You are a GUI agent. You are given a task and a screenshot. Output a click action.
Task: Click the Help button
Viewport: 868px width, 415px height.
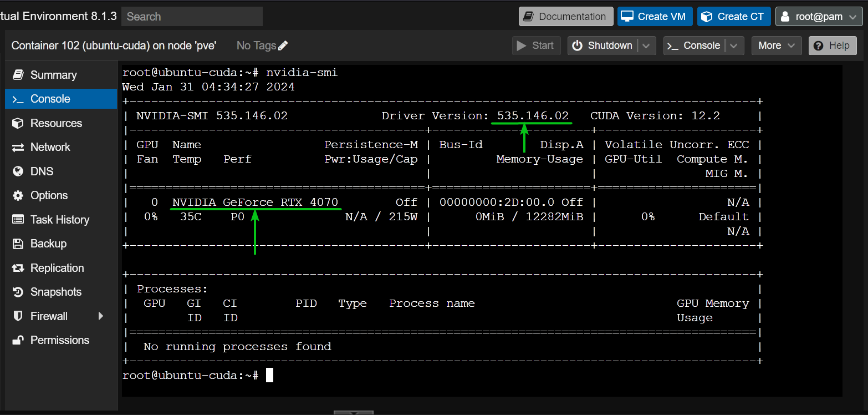[833, 45]
